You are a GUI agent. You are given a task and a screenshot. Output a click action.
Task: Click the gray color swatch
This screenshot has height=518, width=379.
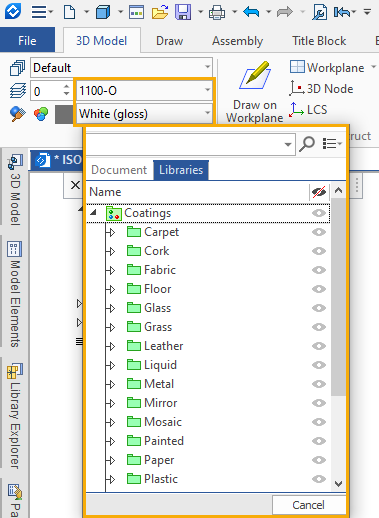[64, 114]
